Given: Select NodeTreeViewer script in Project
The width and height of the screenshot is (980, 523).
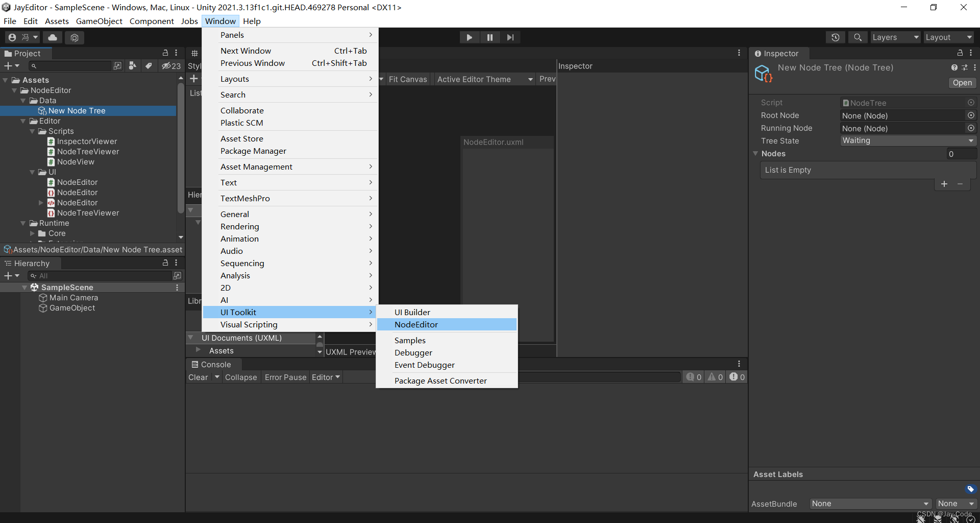Looking at the screenshot, I should coord(88,152).
